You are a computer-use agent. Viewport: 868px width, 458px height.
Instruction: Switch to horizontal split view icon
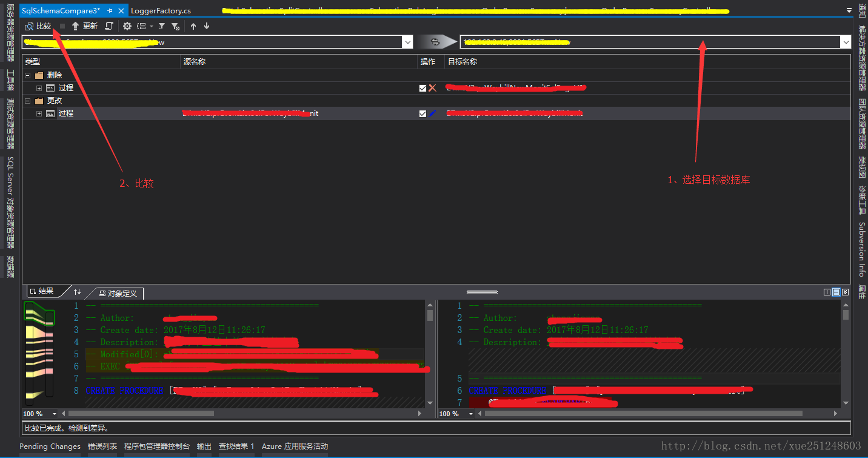pyautogui.click(x=836, y=292)
